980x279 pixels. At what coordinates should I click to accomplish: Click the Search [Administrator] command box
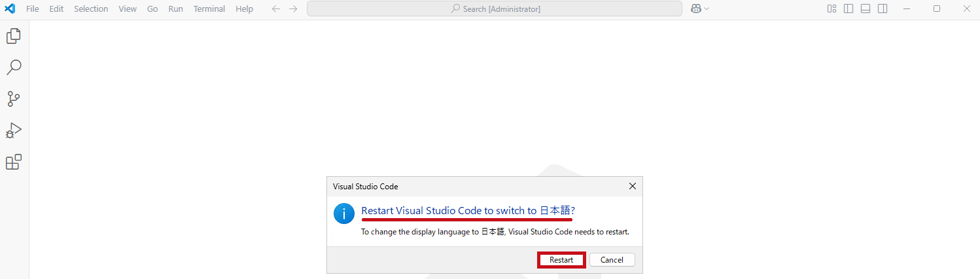coord(495,9)
